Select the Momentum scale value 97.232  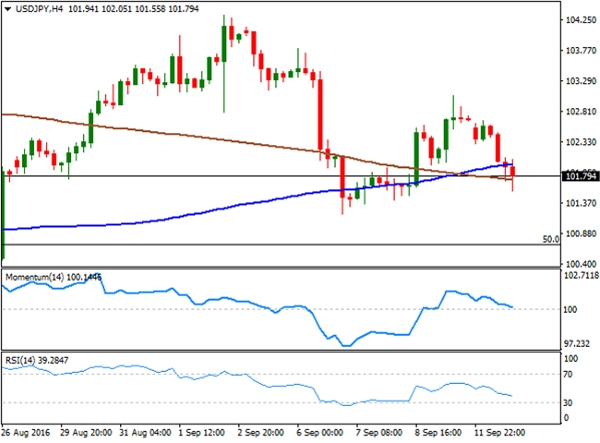tap(577, 344)
